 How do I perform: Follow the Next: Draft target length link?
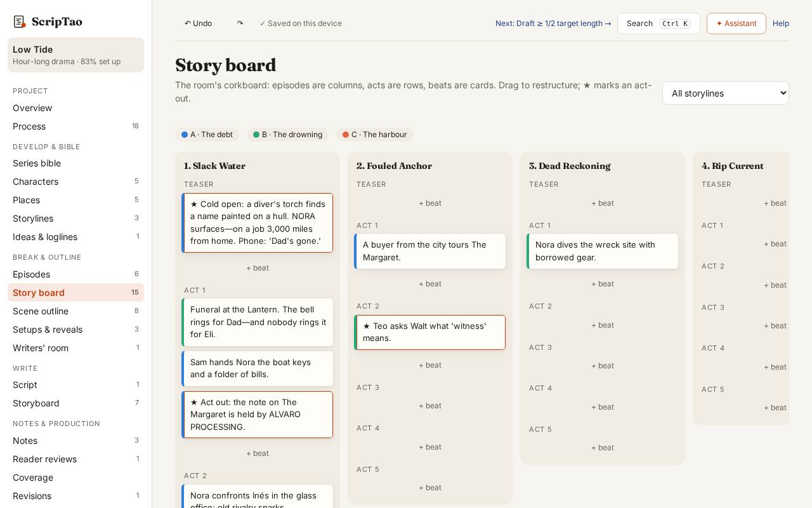tap(553, 23)
